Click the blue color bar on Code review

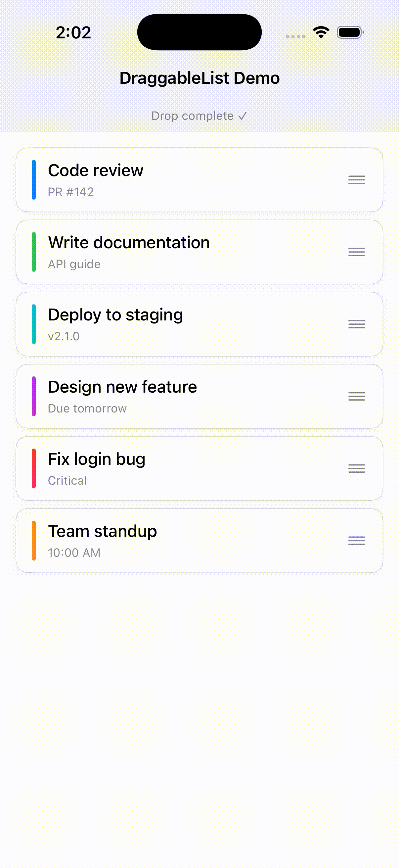point(34,180)
